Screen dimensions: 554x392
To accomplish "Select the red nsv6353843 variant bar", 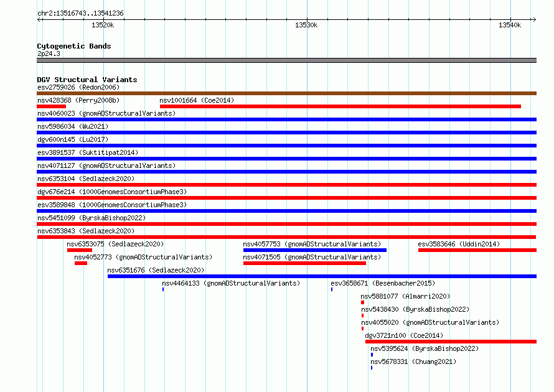I will [x=286, y=237].
